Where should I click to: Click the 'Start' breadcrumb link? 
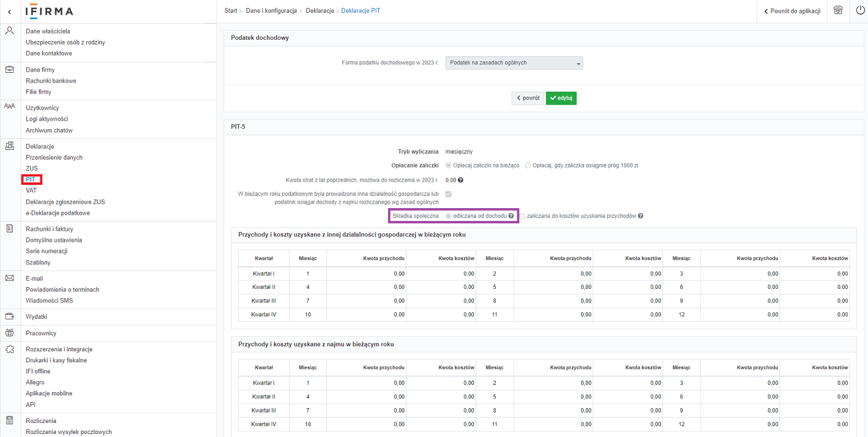point(231,11)
